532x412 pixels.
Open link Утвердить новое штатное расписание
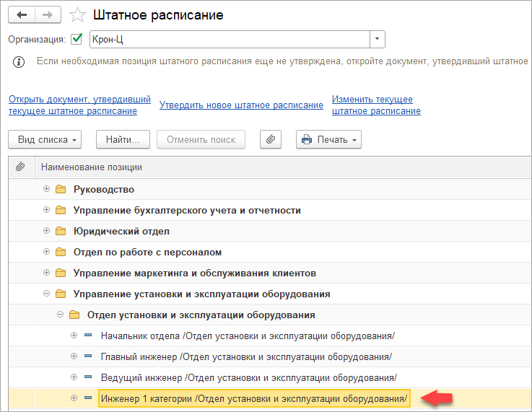click(241, 105)
